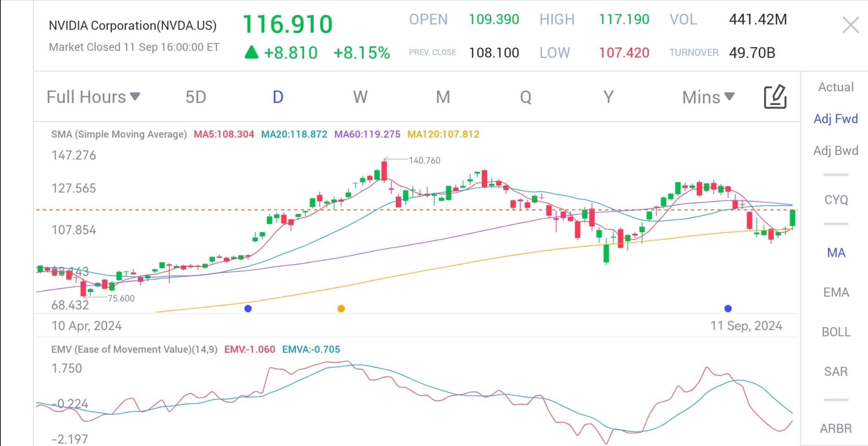Click the orange event dot on timeline

[x=341, y=308]
